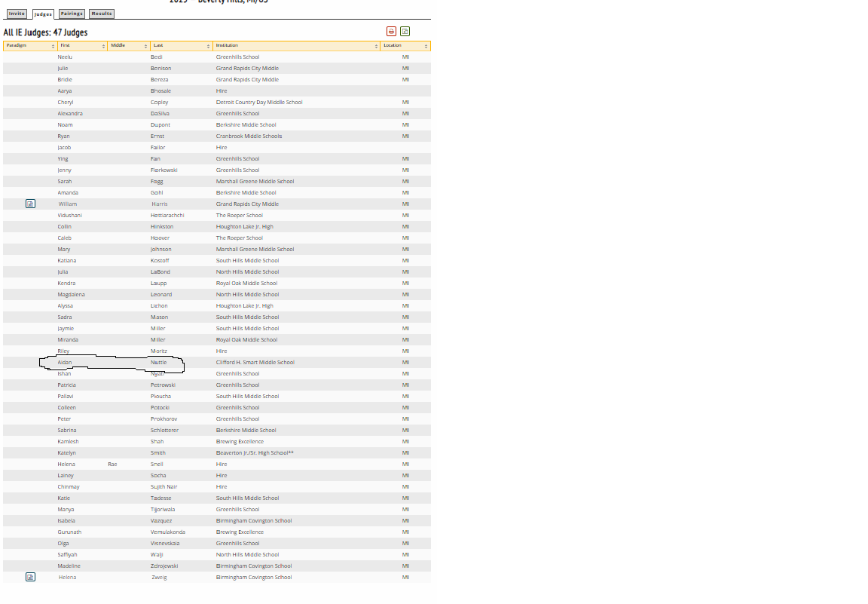
Task: Open the paradigm icon in Helena Zweig's row
Action: point(30,578)
